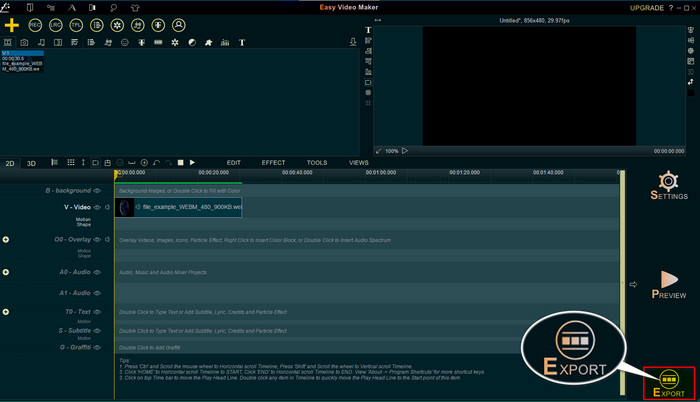Viewport: 700px width, 402px height.
Task: Click the rectangle shape tool beside preview
Action: (x=368, y=83)
